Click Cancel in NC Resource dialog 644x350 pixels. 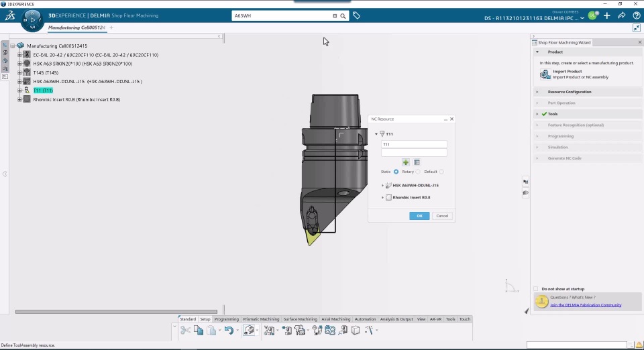coord(442,216)
